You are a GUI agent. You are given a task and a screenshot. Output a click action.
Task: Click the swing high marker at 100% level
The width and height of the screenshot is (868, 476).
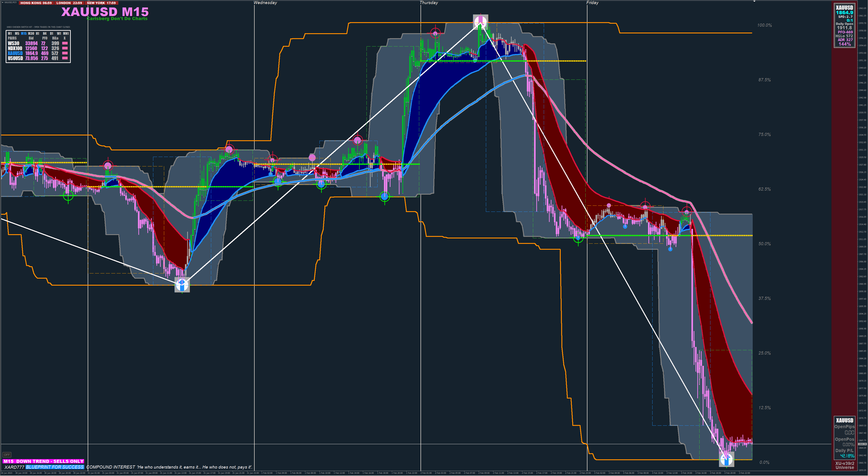pyautogui.click(x=480, y=22)
